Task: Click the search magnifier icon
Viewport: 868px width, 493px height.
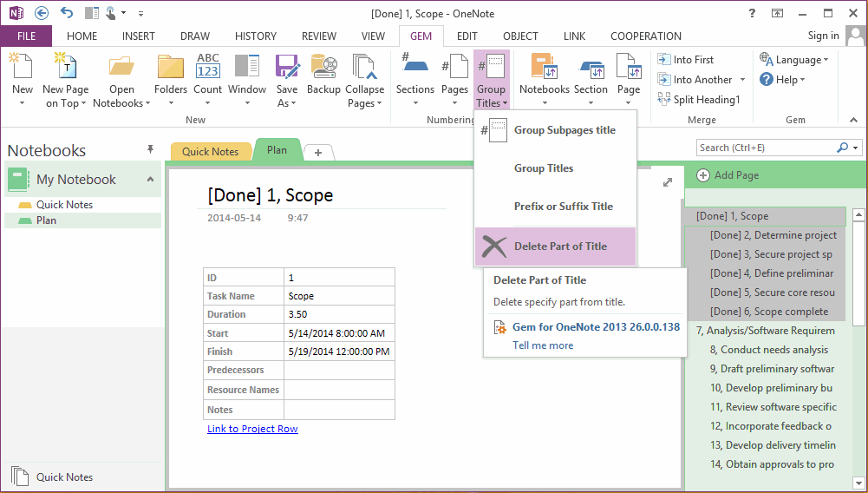Action: [x=843, y=148]
